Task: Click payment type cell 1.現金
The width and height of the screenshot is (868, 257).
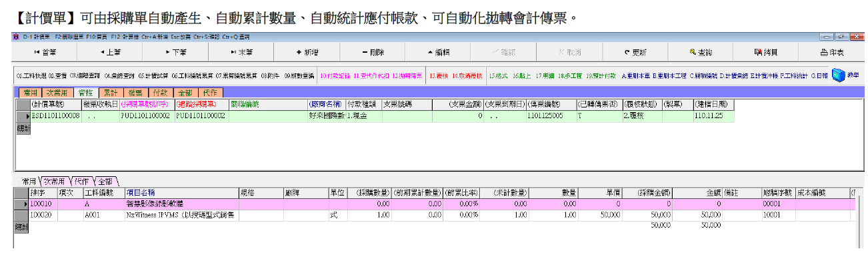Action: [363, 116]
